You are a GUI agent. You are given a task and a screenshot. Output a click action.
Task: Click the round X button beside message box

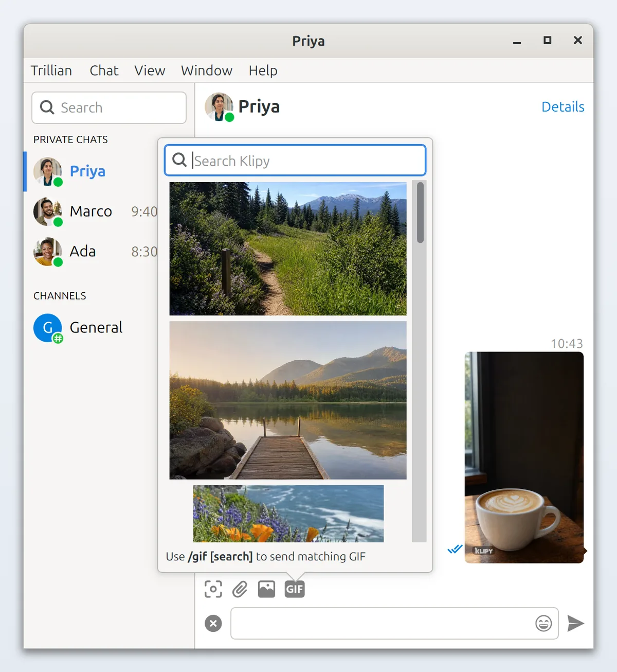(x=213, y=623)
